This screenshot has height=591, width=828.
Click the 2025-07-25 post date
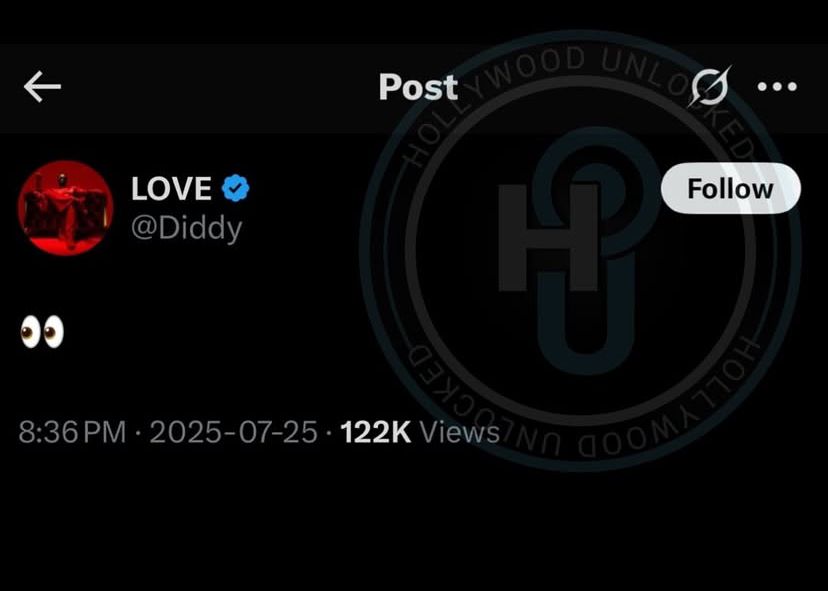tap(233, 432)
